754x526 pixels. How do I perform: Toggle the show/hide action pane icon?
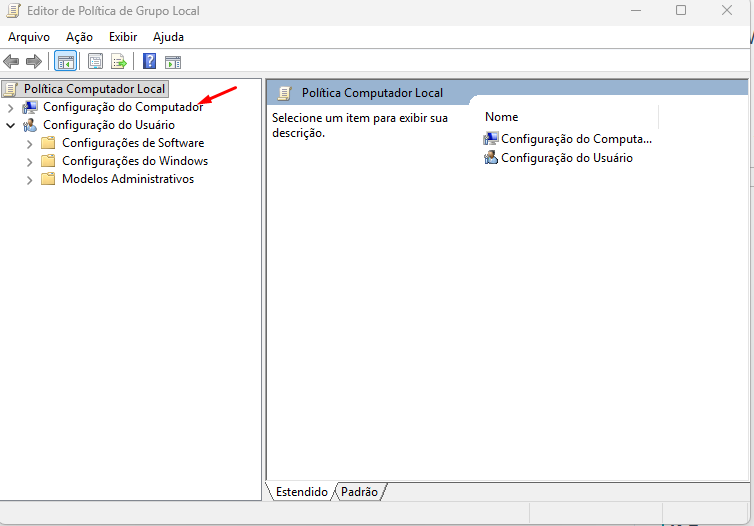(172, 62)
